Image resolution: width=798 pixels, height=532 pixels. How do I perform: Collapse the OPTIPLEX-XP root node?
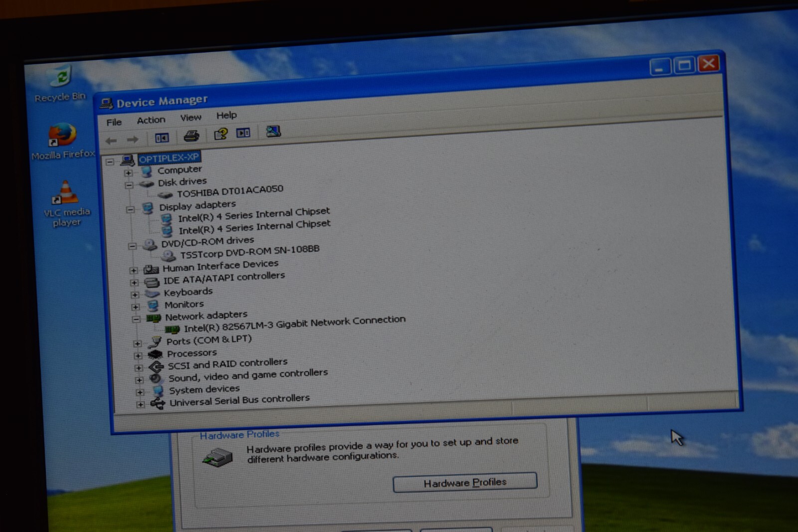tap(110, 162)
